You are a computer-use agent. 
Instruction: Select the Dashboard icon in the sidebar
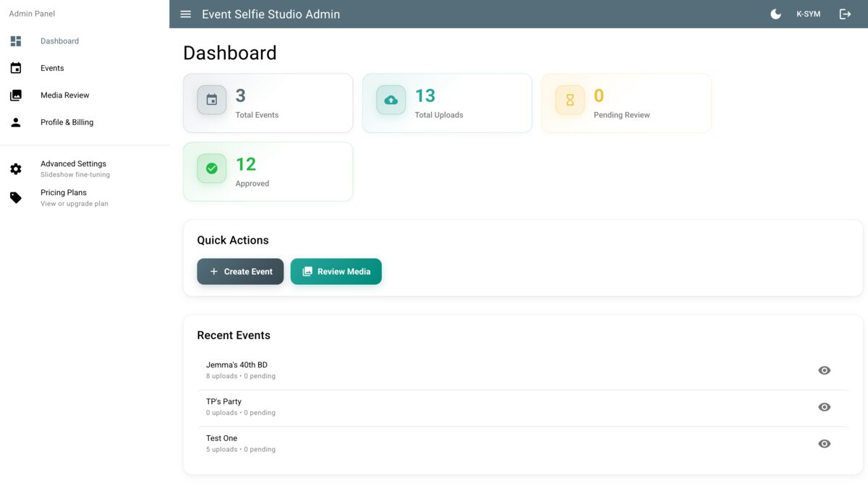(15, 40)
